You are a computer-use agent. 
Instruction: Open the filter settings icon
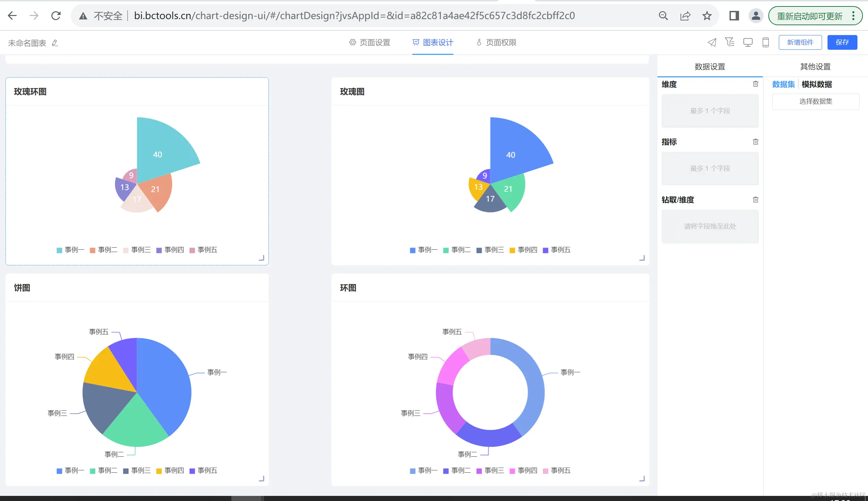click(x=730, y=42)
